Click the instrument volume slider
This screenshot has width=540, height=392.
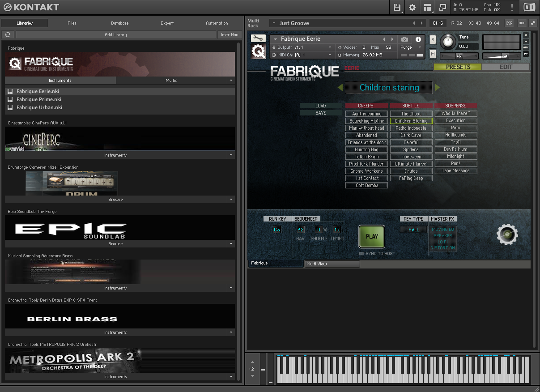click(x=502, y=56)
